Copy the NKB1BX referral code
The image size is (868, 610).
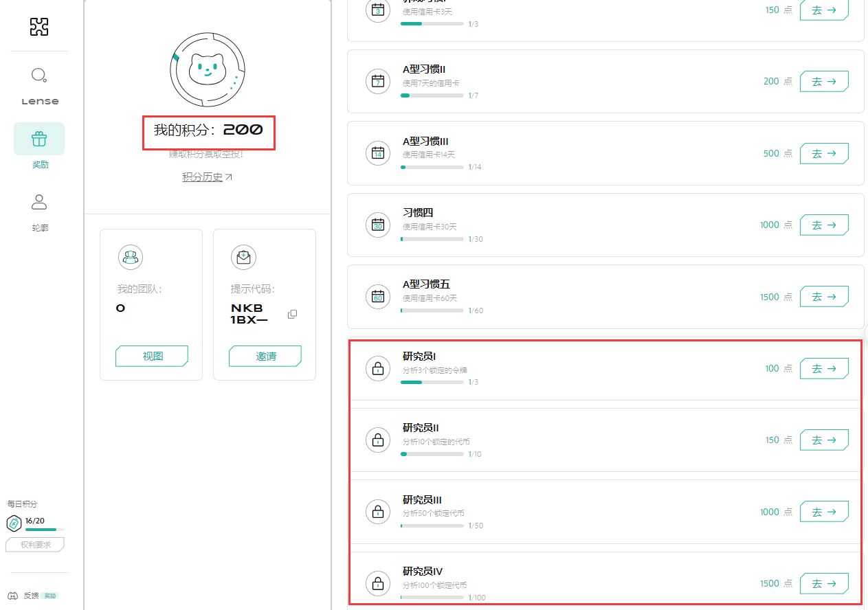point(292,314)
